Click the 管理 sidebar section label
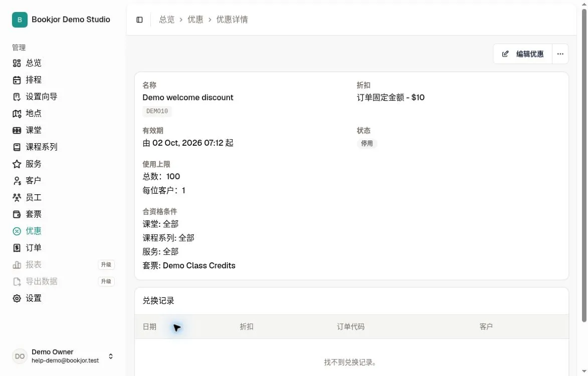Viewport: 588px width, 376px height. (19, 48)
